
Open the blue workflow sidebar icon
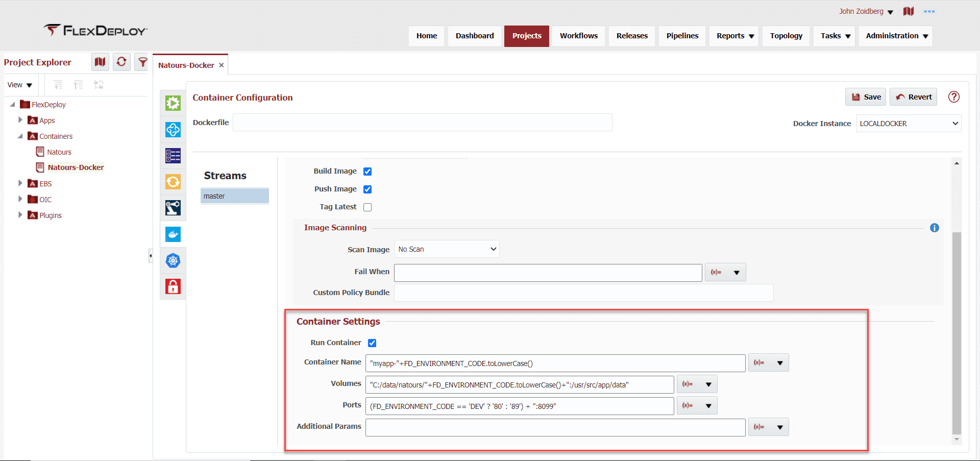pos(173,130)
